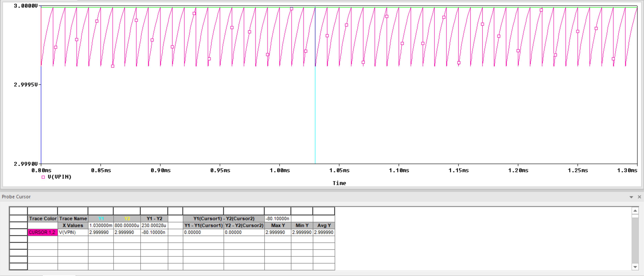Screen dimensions: 644x276
Task: Click the Trace Color header cell
Action: tap(43, 219)
